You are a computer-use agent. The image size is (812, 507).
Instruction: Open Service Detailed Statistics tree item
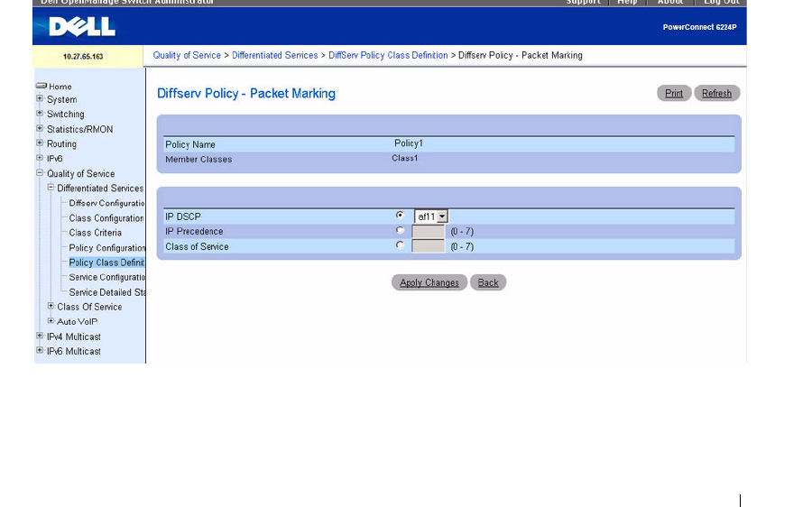(x=107, y=292)
